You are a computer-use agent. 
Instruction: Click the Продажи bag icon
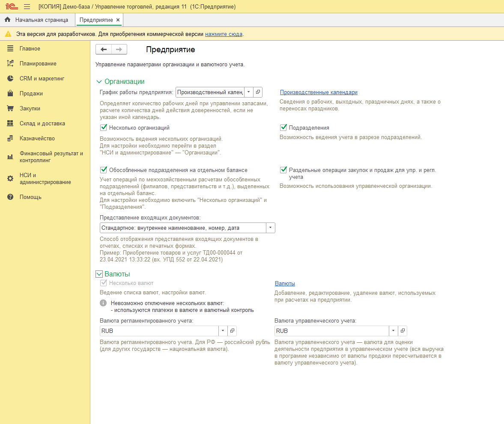pos(10,93)
